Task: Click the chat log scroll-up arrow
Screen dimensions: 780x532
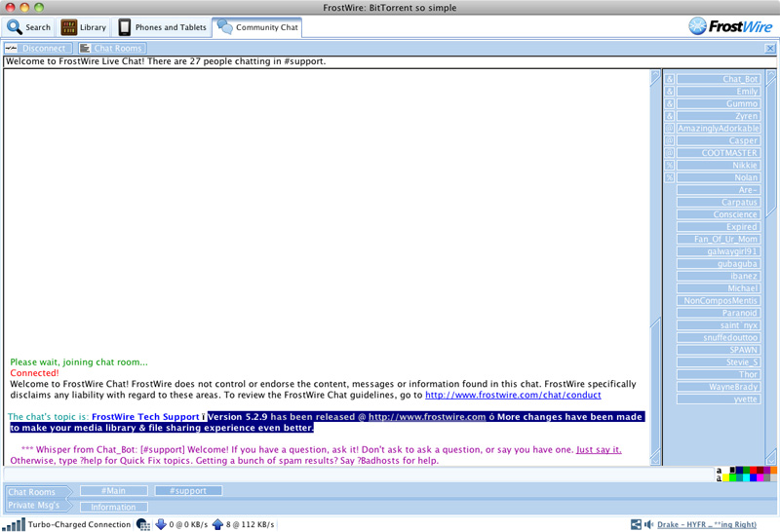Action: point(655,77)
